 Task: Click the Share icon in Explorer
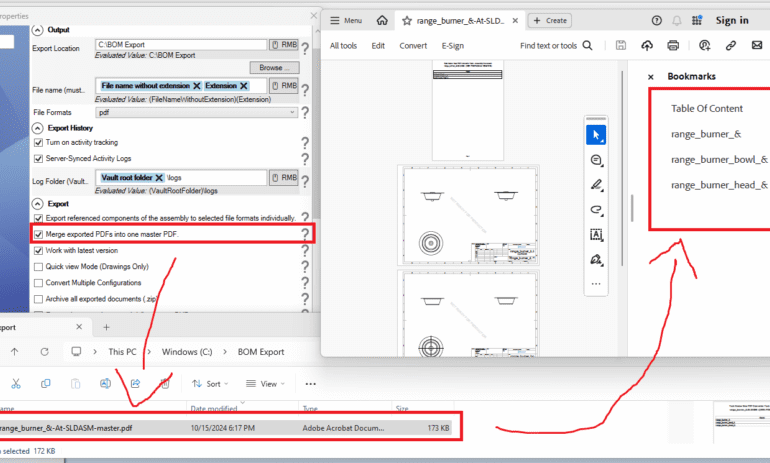click(135, 383)
